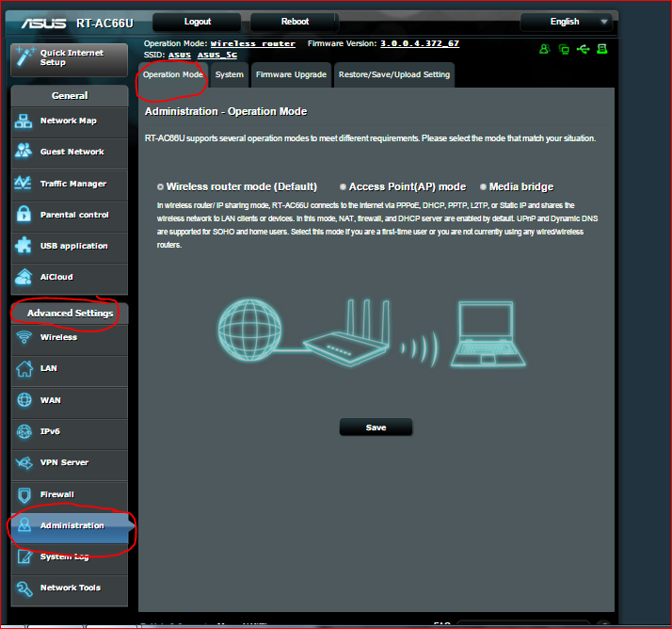Open the English language dropdown

click(x=567, y=22)
